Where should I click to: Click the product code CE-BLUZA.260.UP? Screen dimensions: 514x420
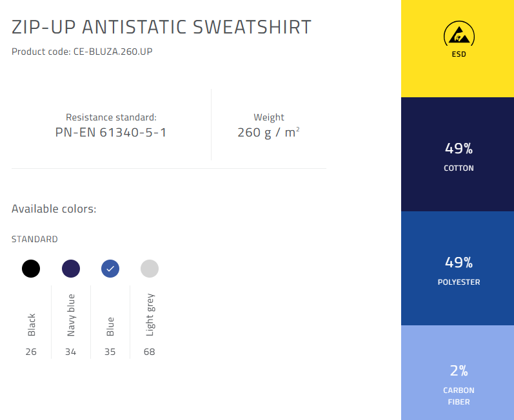[113, 52]
